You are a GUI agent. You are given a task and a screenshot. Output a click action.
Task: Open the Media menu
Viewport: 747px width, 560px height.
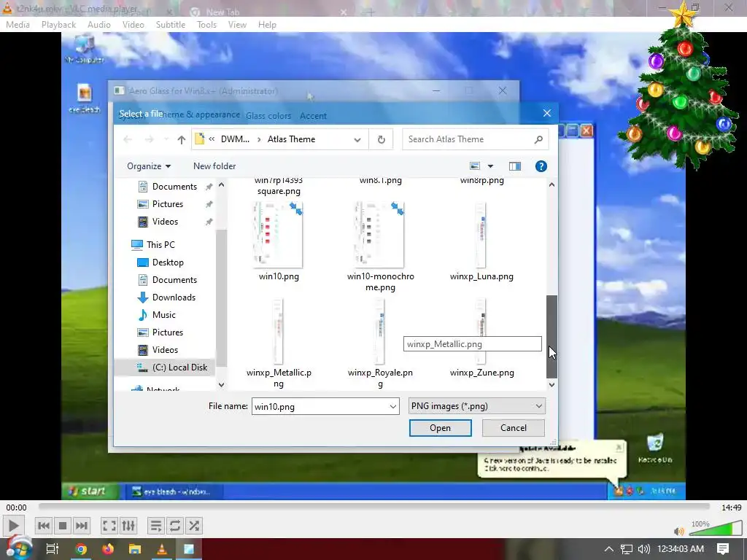pos(18,25)
